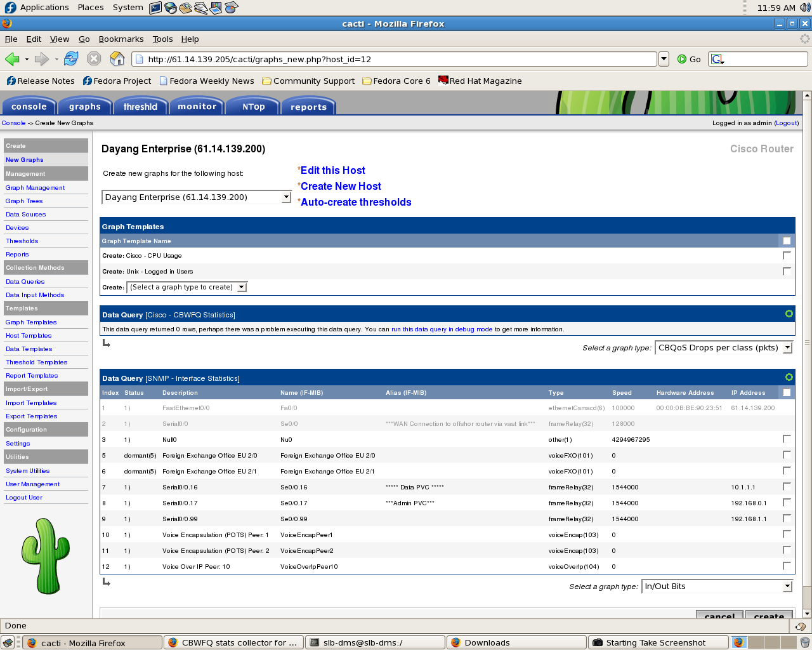812x650 pixels.
Task: Click Auto-create thresholds link
Action: click(x=356, y=202)
